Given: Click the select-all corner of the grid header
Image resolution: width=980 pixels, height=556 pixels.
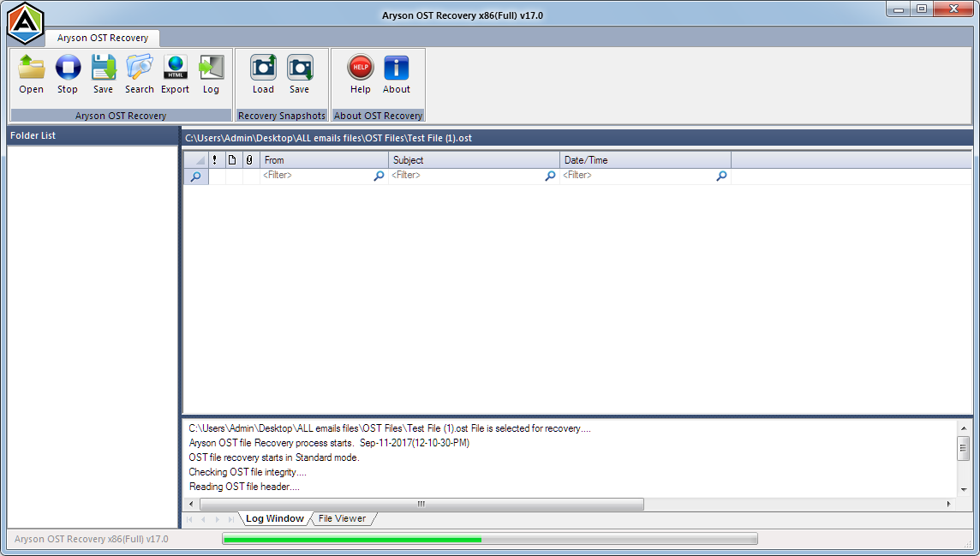Looking at the screenshot, I should [195, 160].
